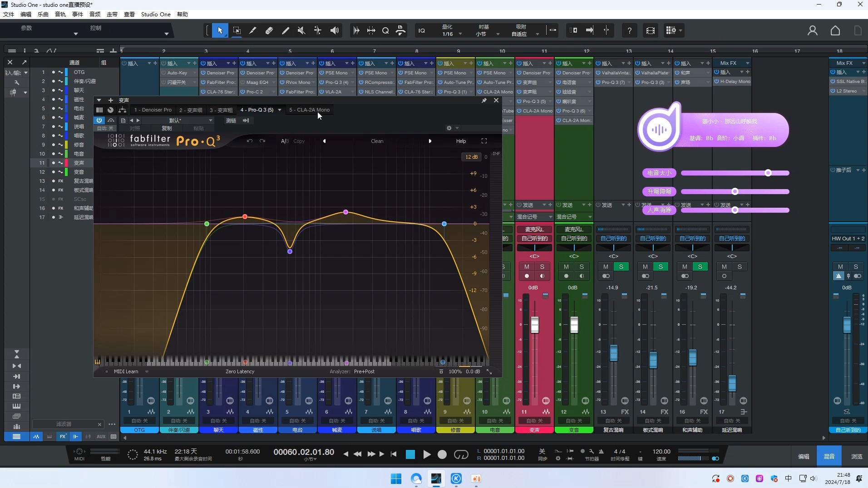
Task: Open the Mix FX dropdown on channel 17
Action: click(x=747, y=63)
